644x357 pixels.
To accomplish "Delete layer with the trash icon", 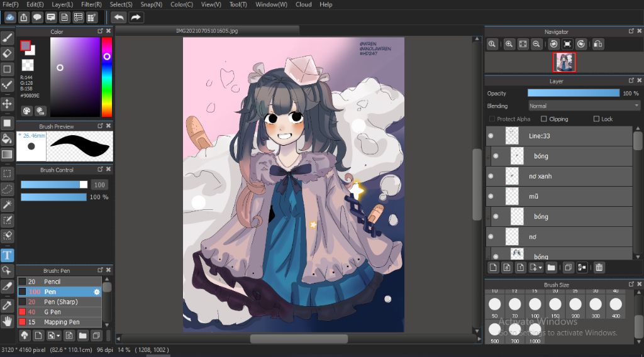I will pos(599,268).
